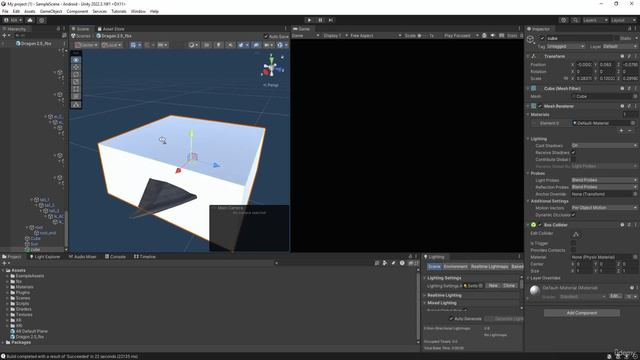Select the Environment tab in Lighting panel
Viewport: 640px width, 360px height.
(455, 267)
